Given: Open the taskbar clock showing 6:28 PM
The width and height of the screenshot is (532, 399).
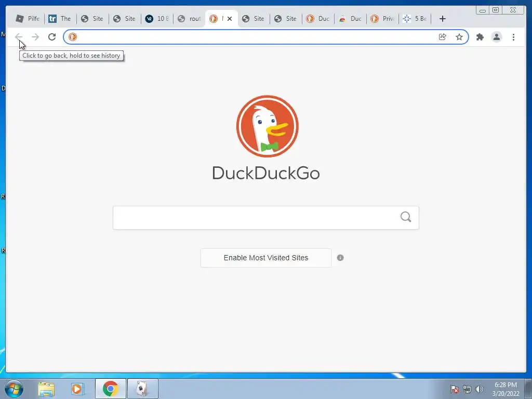Looking at the screenshot, I should tap(506, 389).
